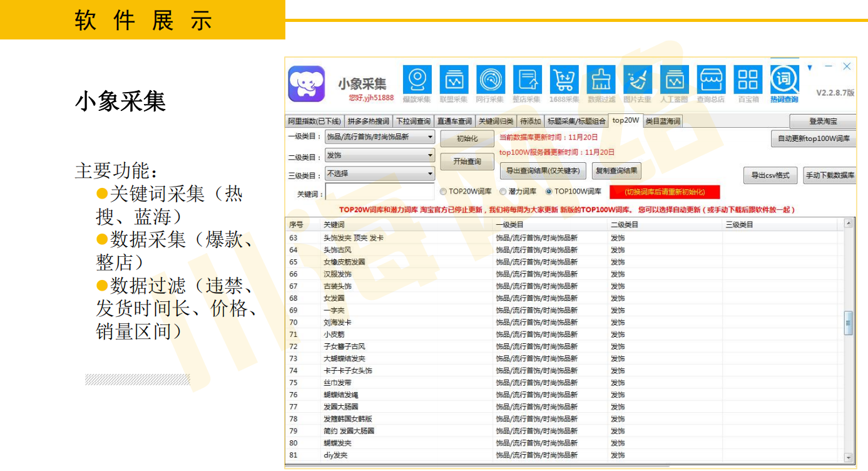Open the 数据过滤 filter icon
This screenshot has height=471, width=868.
601,80
